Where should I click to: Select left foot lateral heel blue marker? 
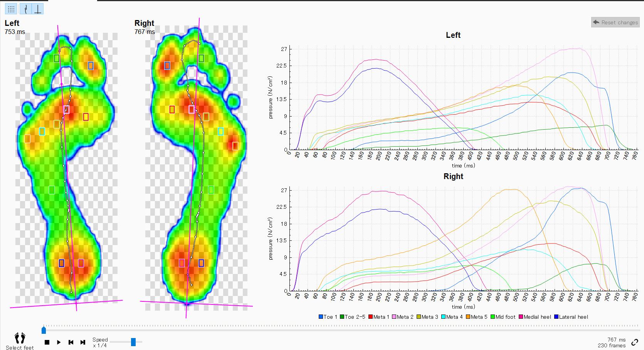click(61, 263)
